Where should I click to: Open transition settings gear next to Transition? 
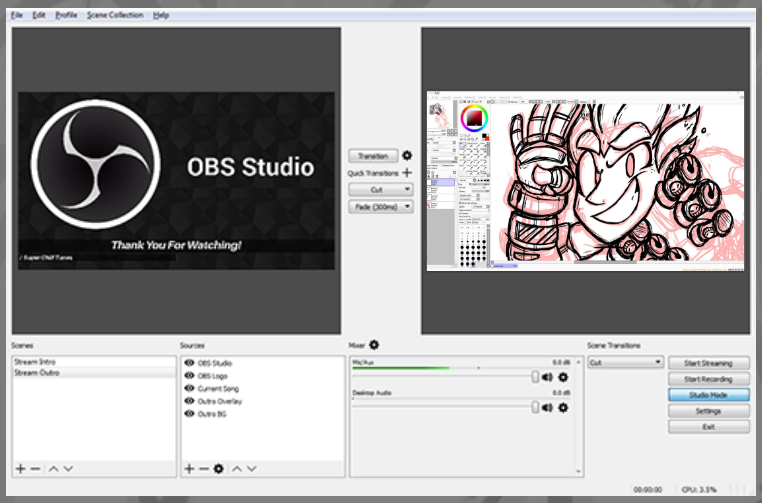407,156
